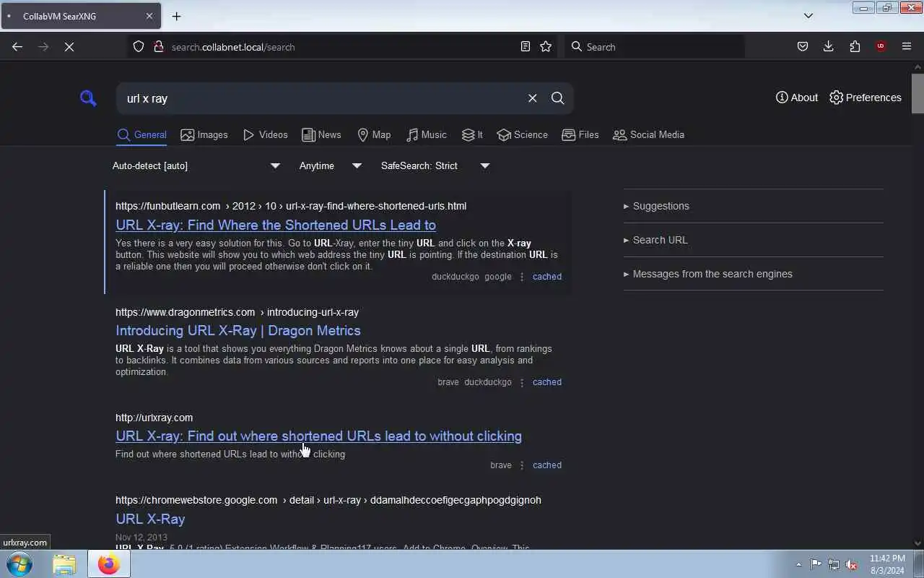924x578 pixels.
Task: Open the About page
Action: coord(797,98)
